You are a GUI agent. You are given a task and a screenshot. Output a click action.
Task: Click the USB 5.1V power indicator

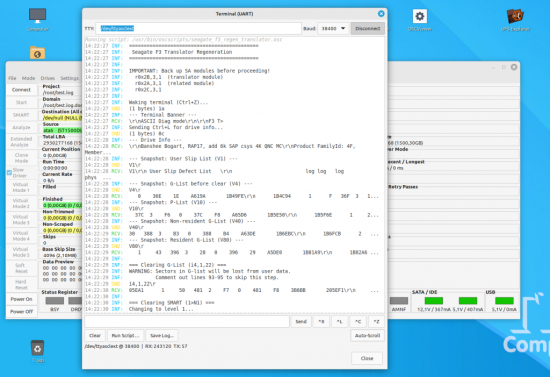point(504,301)
